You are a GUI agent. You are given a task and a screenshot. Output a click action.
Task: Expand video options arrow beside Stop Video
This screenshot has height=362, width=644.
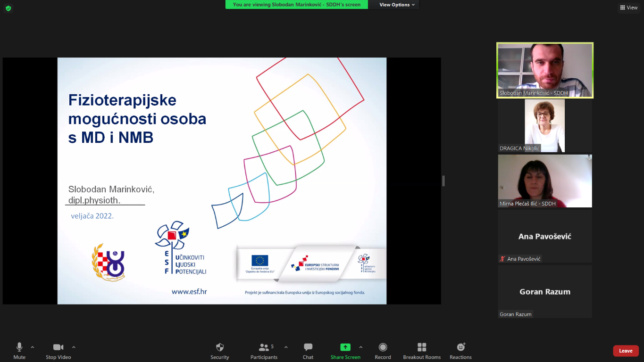coord(74,347)
